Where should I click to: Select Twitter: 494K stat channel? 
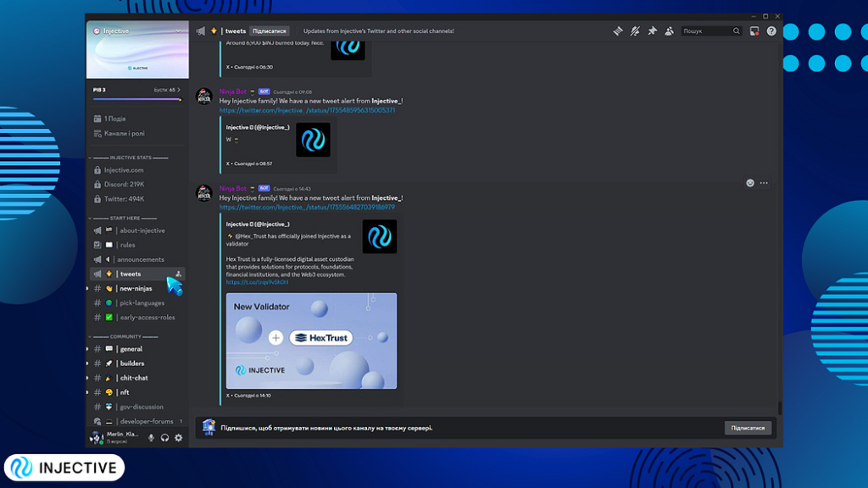tap(137, 198)
